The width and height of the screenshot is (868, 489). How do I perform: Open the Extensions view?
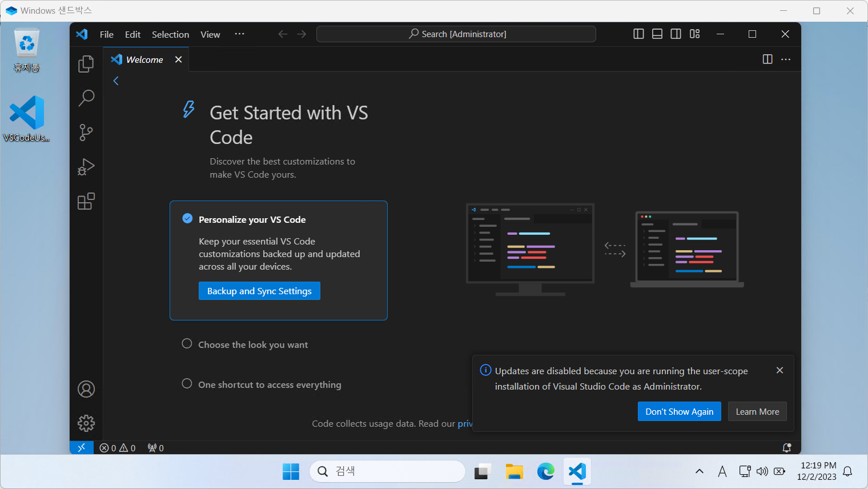pos(86,201)
